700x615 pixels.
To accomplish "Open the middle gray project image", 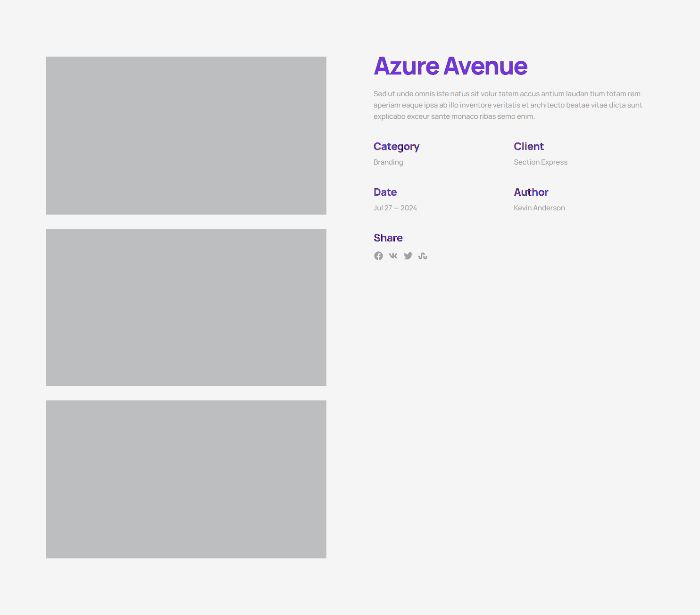I will 186,307.
